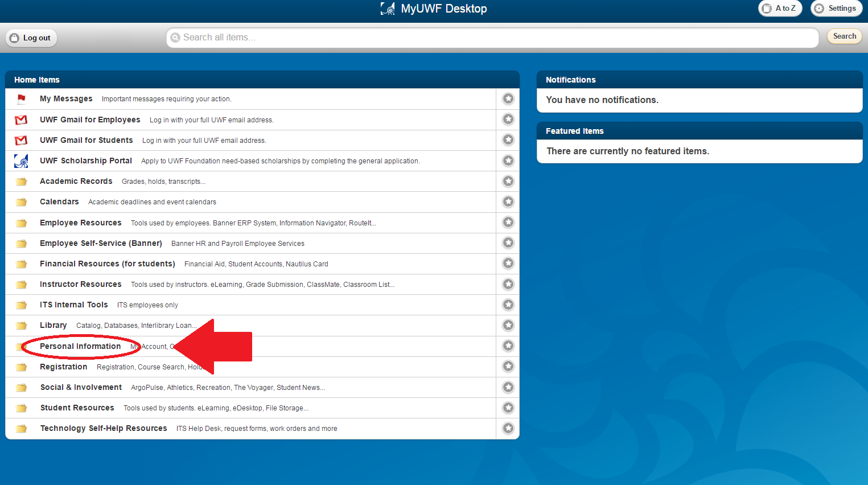This screenshot has height=485, width=868.
Task: Click the folder icon next to ITS Internal Tools
Action: tap(21, 305)
